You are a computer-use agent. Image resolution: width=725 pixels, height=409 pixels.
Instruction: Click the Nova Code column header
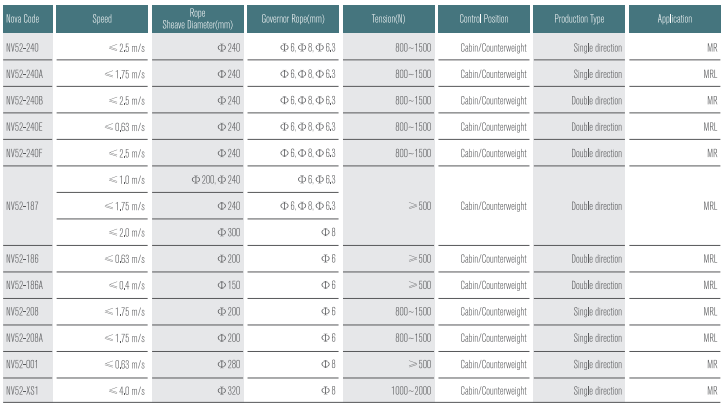coord(28,19)
